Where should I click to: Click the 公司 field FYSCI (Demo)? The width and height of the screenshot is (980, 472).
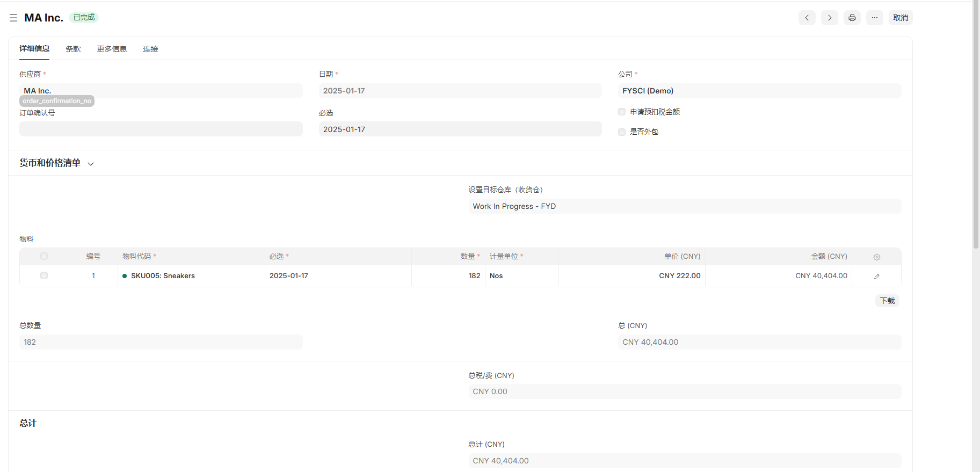[760, 91]
